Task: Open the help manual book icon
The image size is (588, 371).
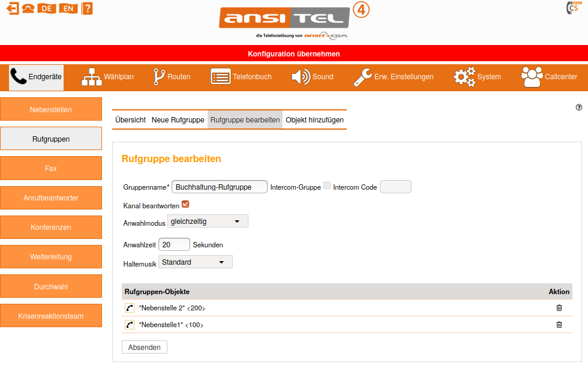Action: tap(88, 8)
